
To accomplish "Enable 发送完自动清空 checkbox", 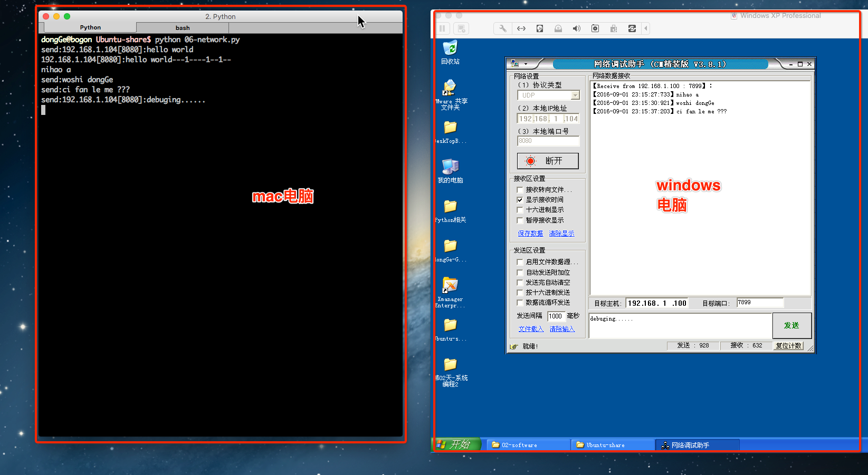I will 520,283.
